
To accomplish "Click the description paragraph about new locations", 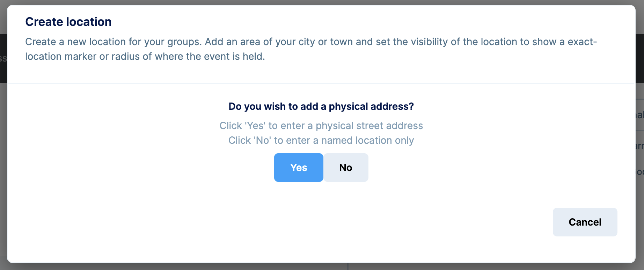I will (311, 49).
